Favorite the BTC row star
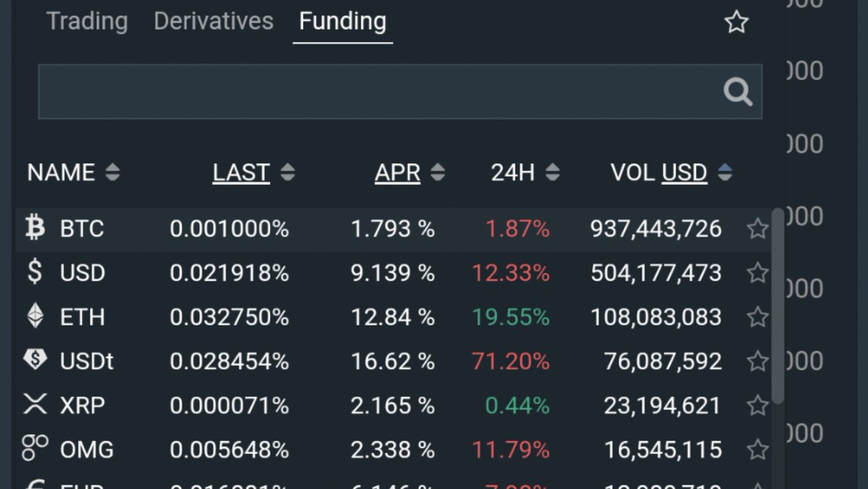The width and height of the screenshot is (868, 489). (x=757, y=229)
